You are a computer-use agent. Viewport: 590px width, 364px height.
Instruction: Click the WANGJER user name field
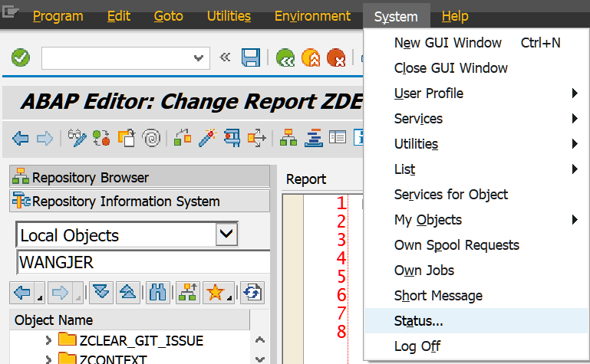[x=143, y=262]
